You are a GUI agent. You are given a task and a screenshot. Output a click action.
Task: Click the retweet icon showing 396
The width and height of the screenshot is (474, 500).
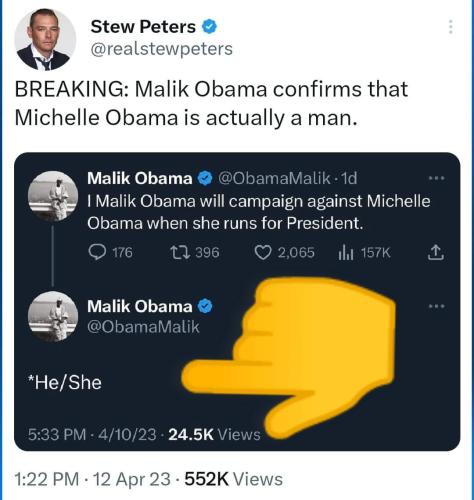[x=180, y=252]
